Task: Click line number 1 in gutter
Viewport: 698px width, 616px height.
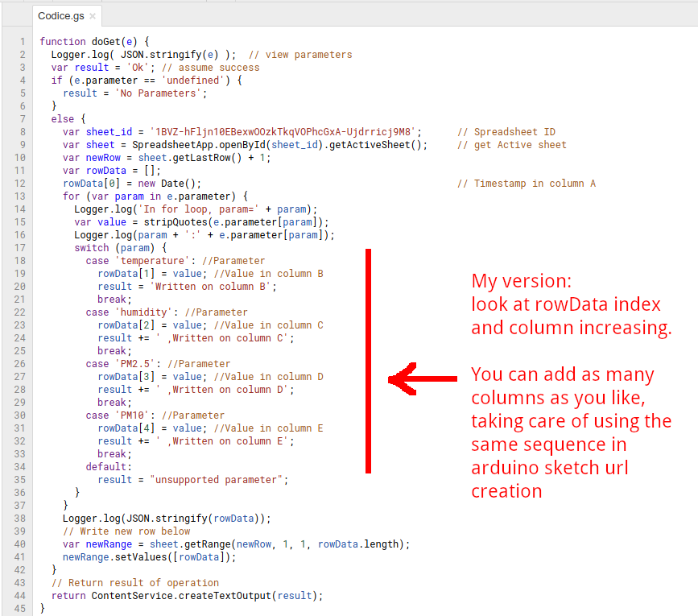Action: click(23, 42)
